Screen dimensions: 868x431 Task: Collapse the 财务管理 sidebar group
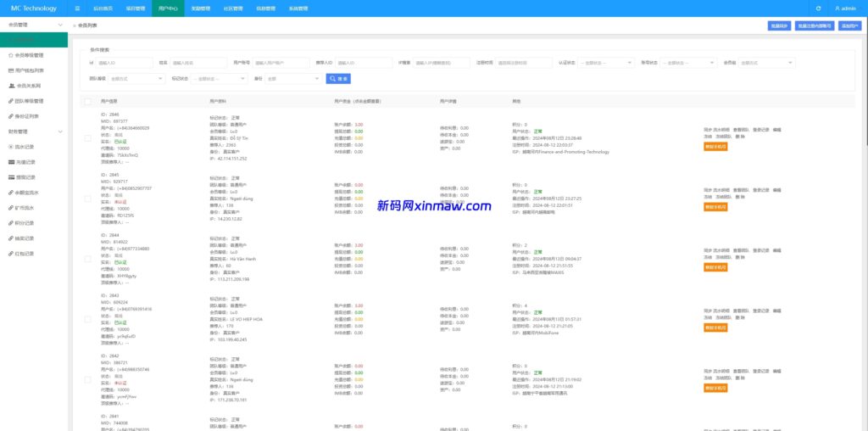34,132
